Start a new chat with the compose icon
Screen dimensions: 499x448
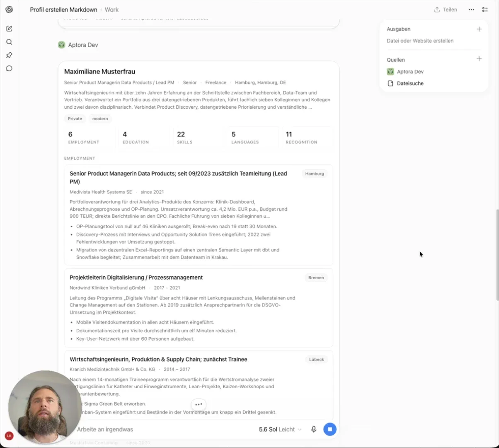(x=9, y=29)
